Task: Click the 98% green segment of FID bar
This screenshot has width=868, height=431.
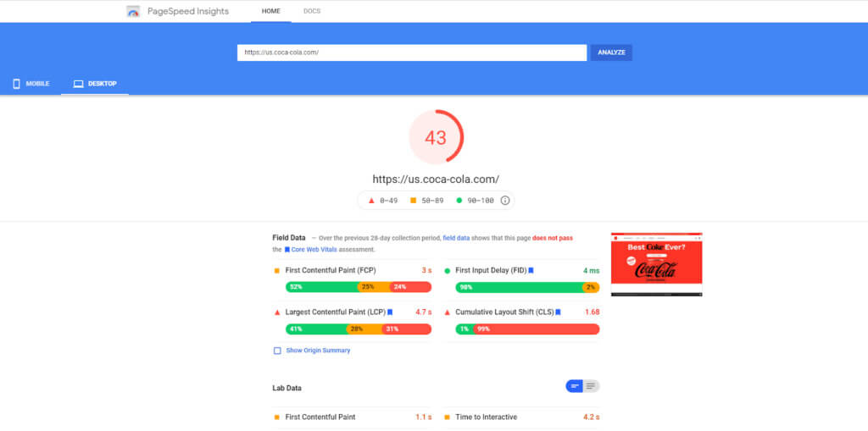Action: [519, 287]
